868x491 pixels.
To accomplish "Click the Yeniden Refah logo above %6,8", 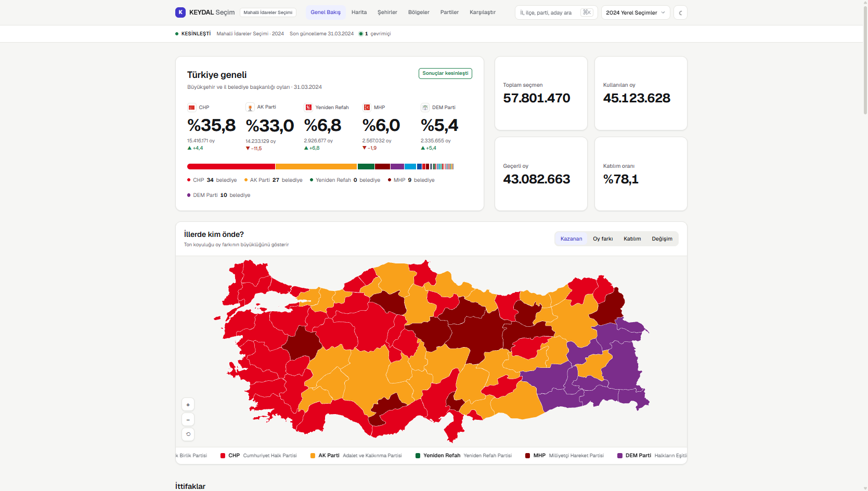I will coord(308,108).
